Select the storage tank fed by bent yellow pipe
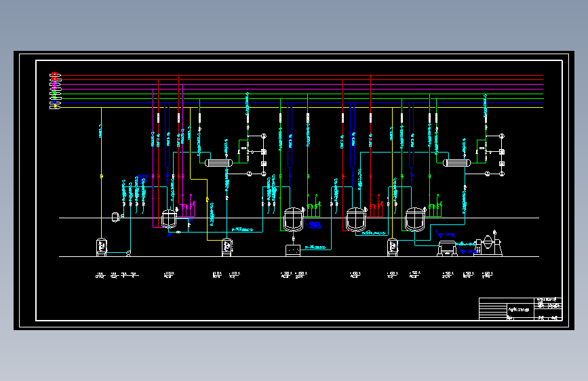 [227, 247]
